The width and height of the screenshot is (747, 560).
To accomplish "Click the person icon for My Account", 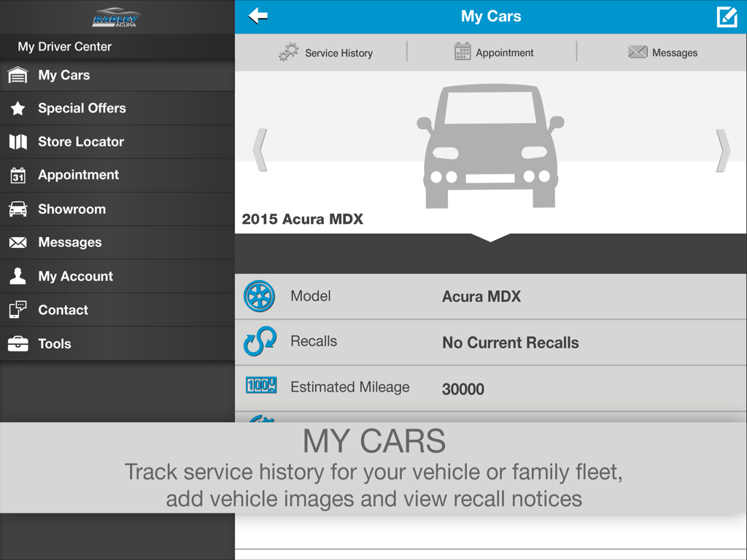I will pyautogui.click(x=18, y=276).
